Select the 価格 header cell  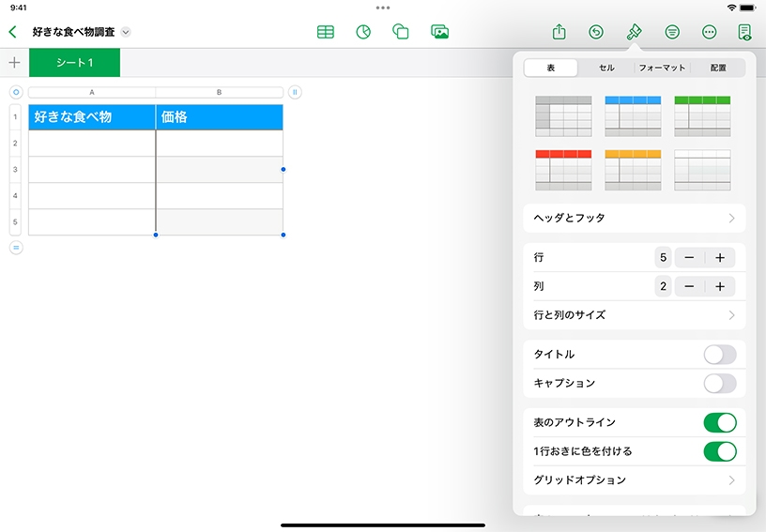tap(219, 117)
